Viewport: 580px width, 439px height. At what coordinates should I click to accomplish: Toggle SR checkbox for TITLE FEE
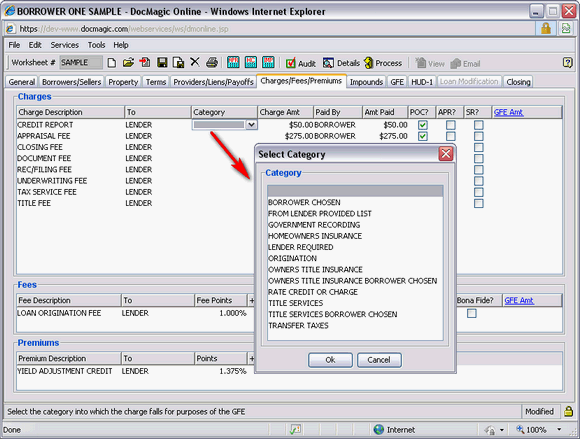(x=479, y=203)
